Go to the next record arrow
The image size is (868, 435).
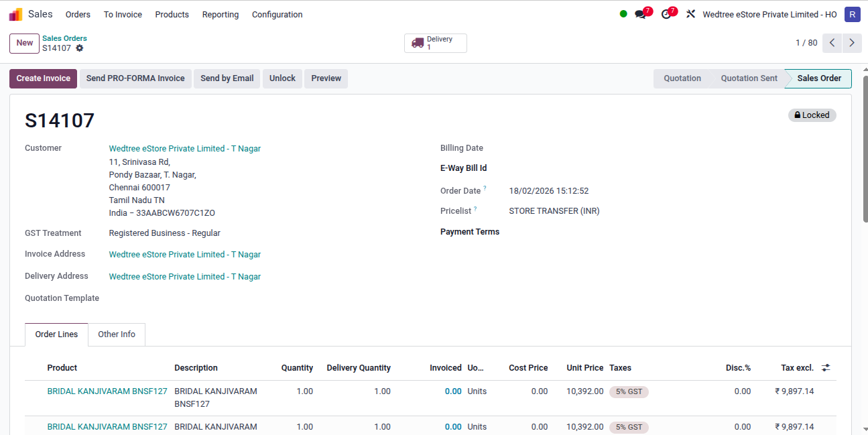(x=852, y=43)
